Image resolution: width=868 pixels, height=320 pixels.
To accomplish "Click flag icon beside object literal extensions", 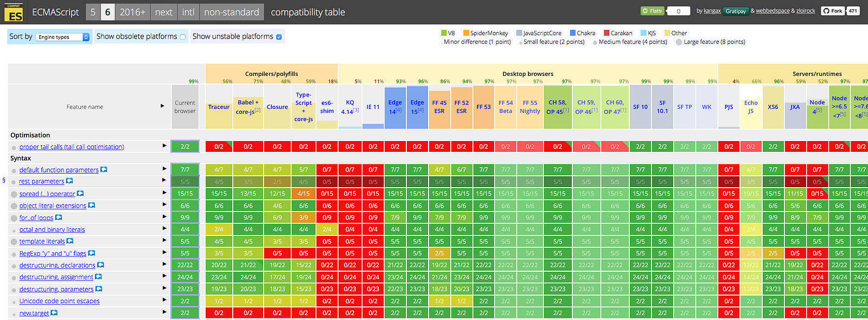I will 92,206.
